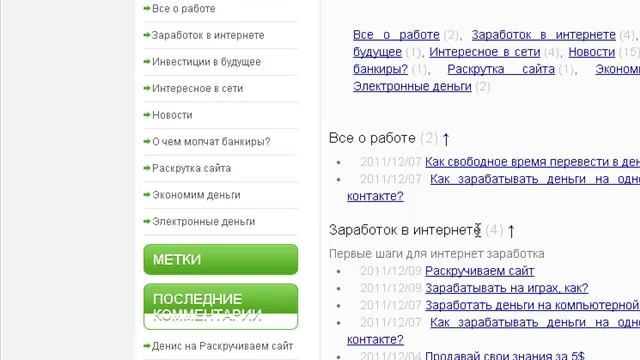
Task: Click green arrow icon beside Интересное в сети
Action: 147,89
